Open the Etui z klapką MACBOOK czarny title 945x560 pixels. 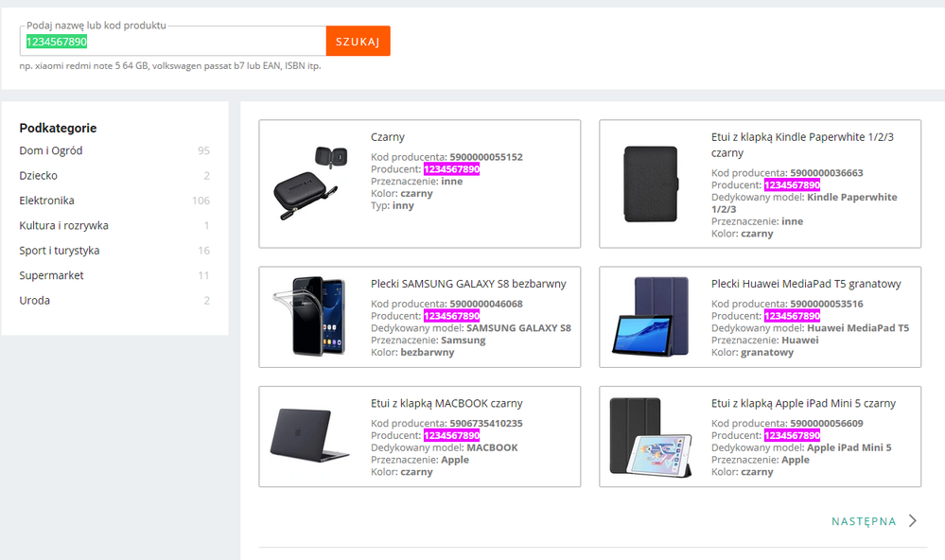click(446, 403)
